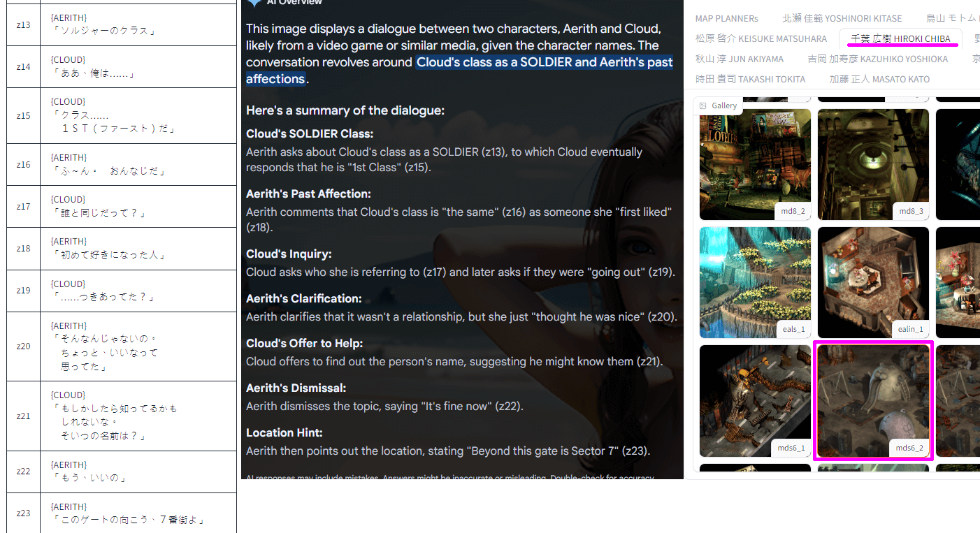Click row label z17 in the dialogue table
The height and width of the screenshot is (533, 980).
tap(23, 206)
